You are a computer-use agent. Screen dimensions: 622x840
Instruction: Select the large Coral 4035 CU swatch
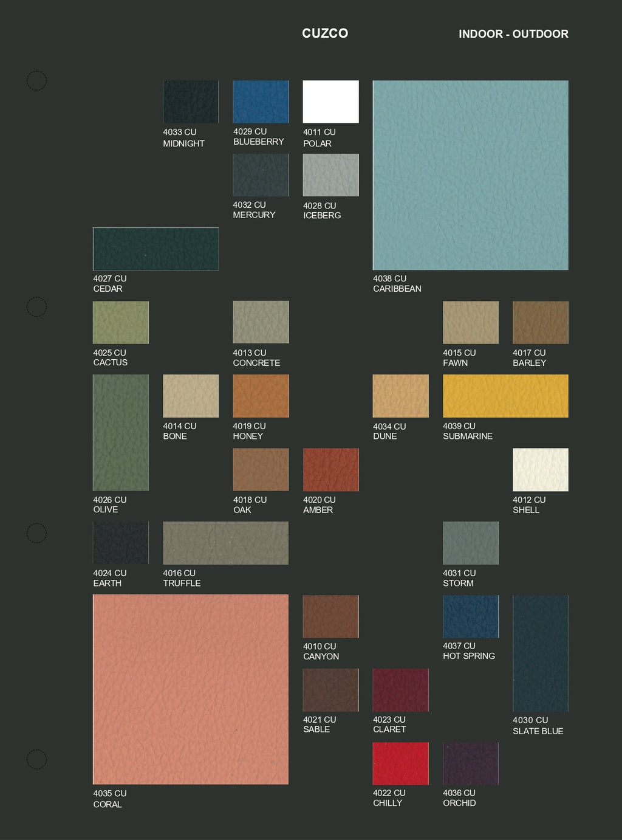point(191,689)
